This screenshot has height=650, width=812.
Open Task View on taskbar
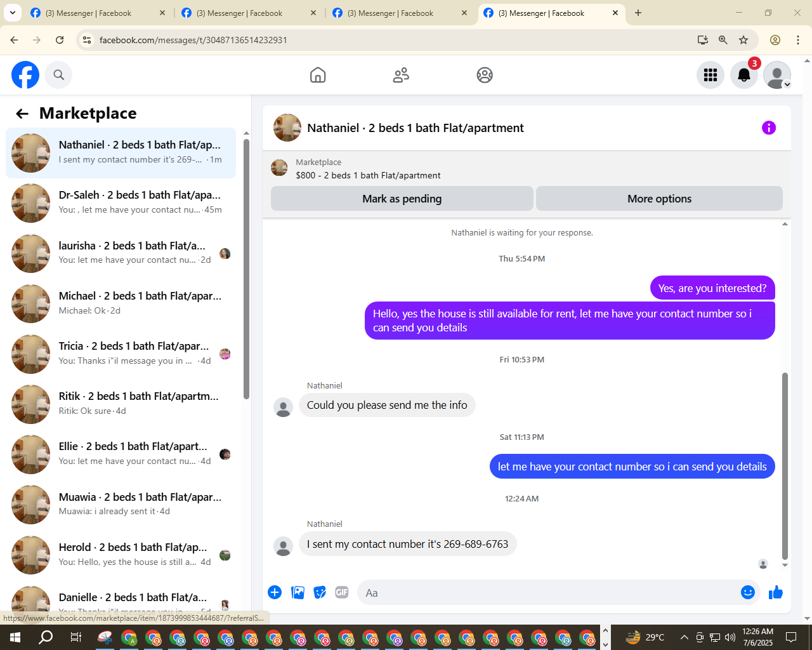[75, 637]
